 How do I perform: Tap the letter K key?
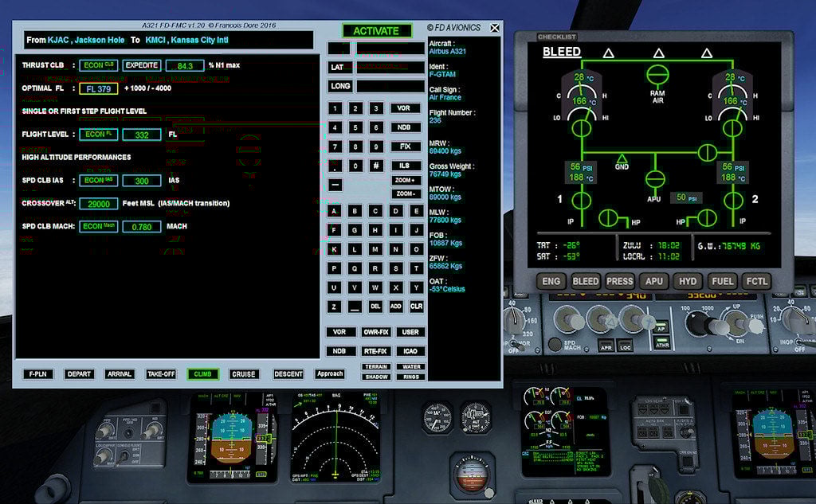pos(335,250)
